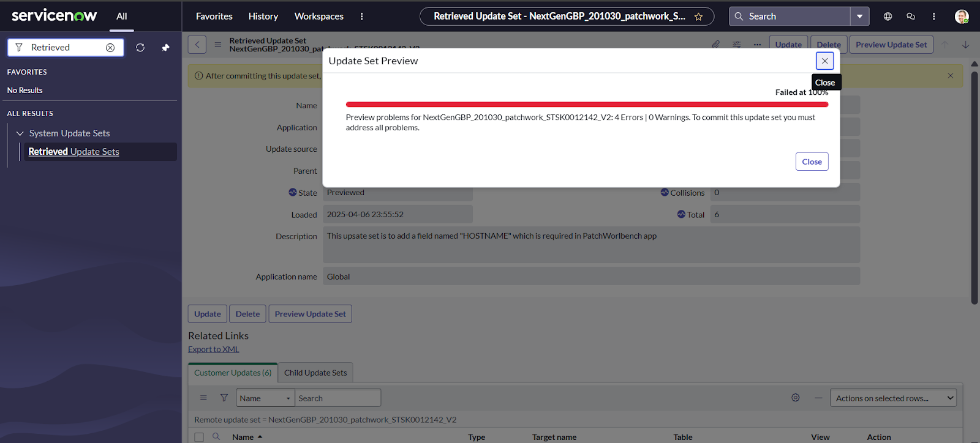The image size is (980, 443).
Task: Click the Remote update set filter breadcrumb
Action: [325, 420]
